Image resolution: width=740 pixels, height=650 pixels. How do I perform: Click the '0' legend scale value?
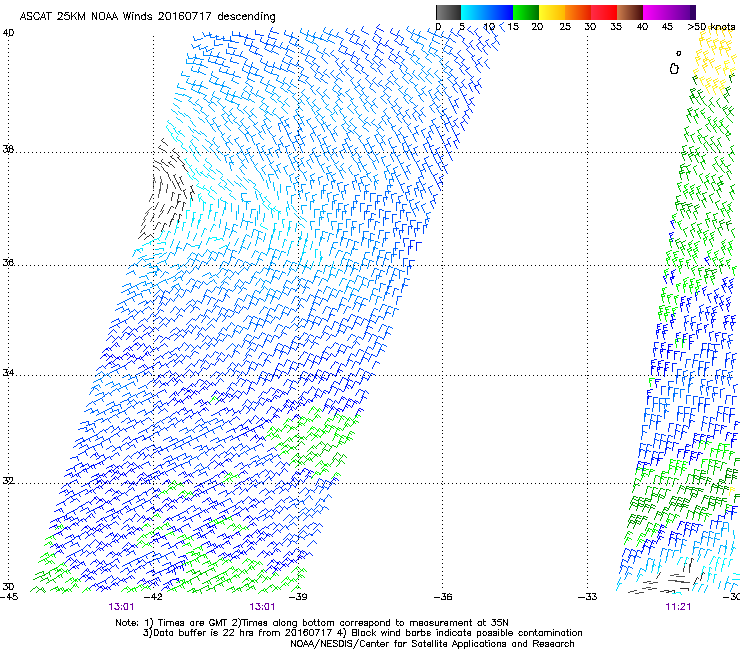(x=438, y=27)
